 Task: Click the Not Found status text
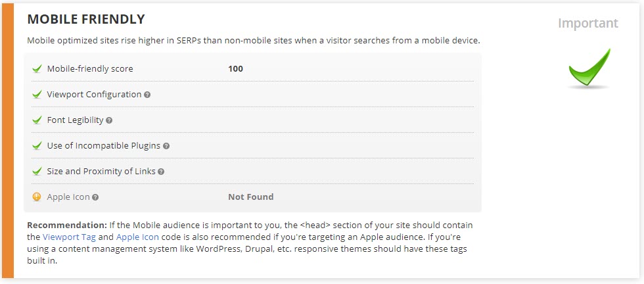click(x=250, y=197)
